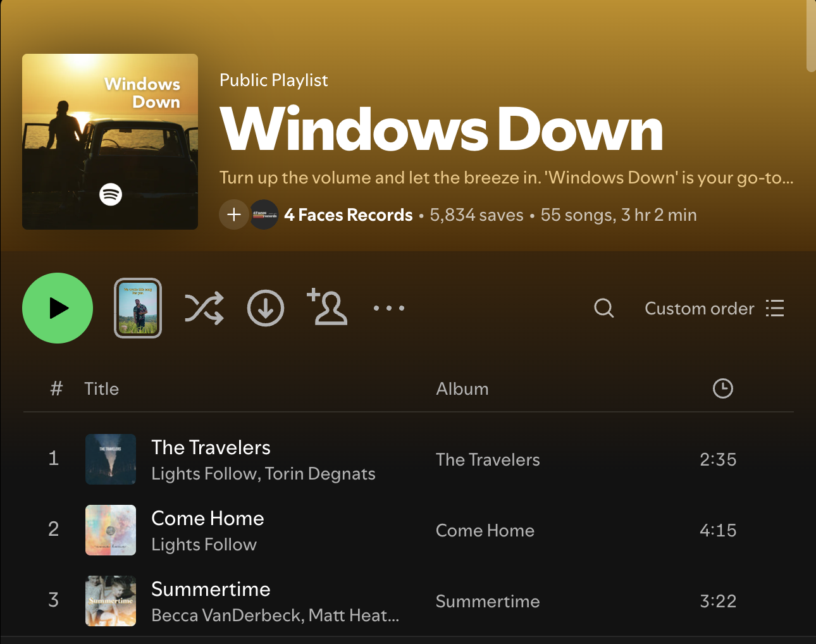This screenshot has height=644, width=816.
Task: Sort tracks by the Album column header
Action: (462, 388)
